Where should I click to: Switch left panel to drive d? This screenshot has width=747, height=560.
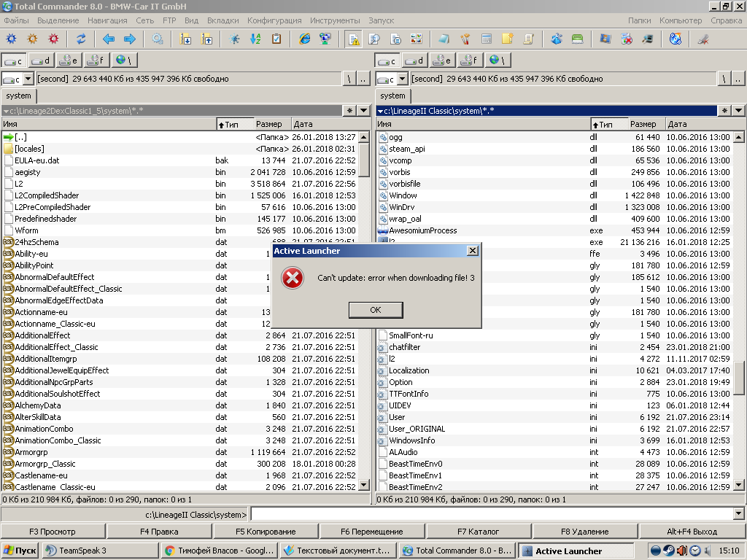[42, 61]
